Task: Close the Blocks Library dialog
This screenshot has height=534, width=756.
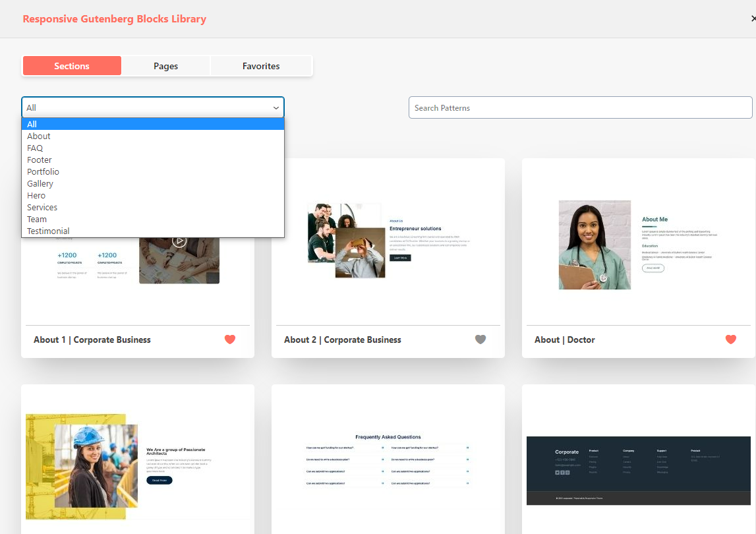Action: tap(753, 18)
